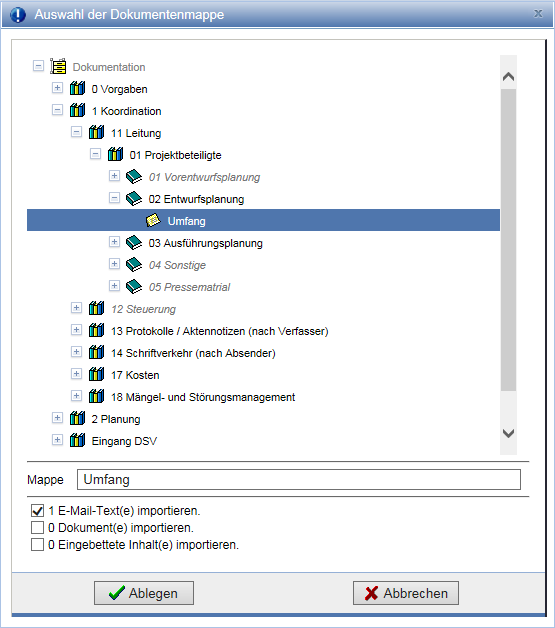The image size is (555, 628).
Task: Collapse the 1 Koordination node
Action: [x=57, y=110]
